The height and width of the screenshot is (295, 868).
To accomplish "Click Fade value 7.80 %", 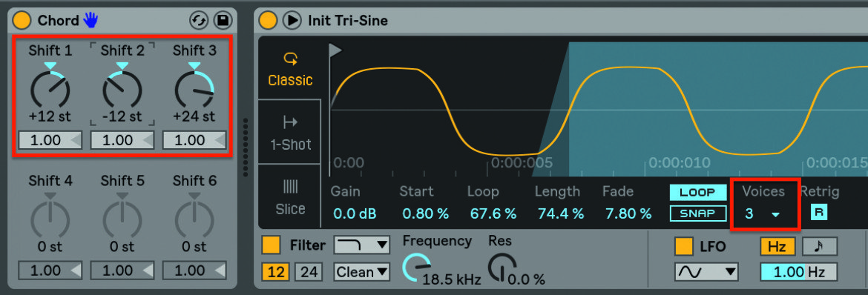I will [628, 213].
